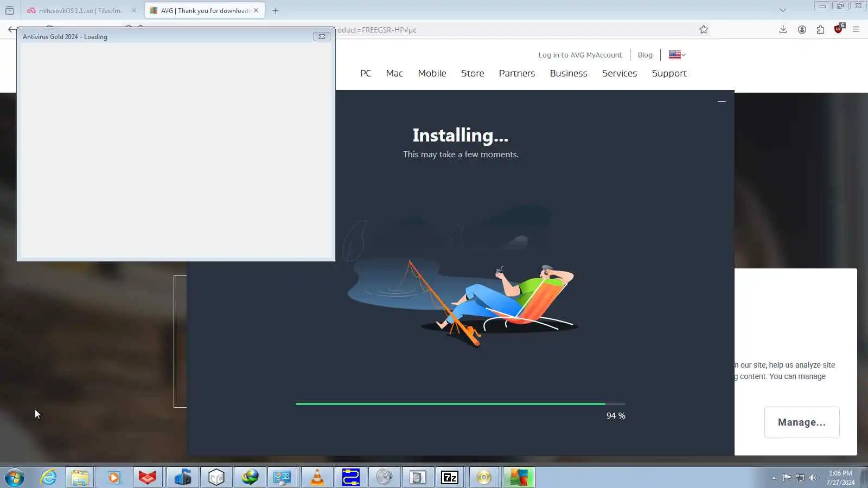Open the Store menu on AVG site
868x488 pixels.
pyautogui.click(x=473, y=73)
